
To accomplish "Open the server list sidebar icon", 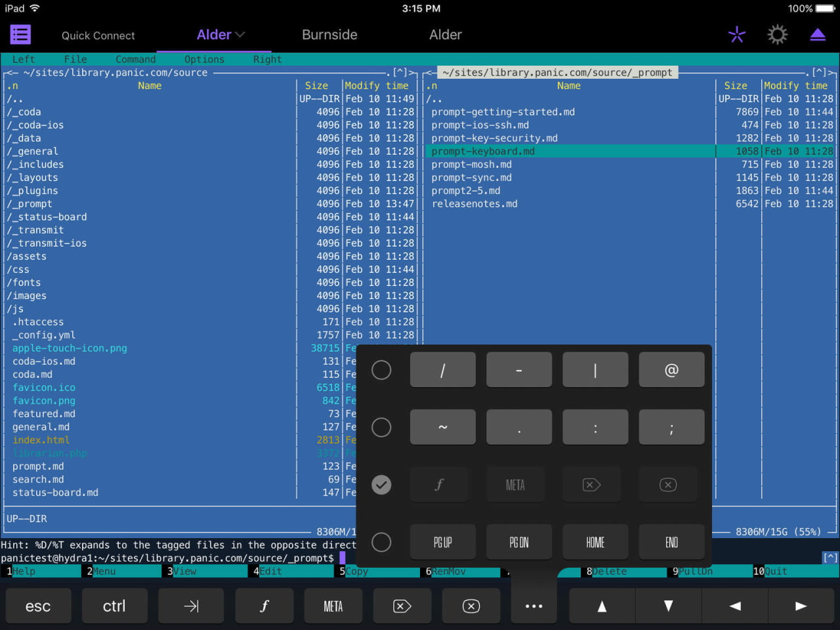I will [20, 35].
